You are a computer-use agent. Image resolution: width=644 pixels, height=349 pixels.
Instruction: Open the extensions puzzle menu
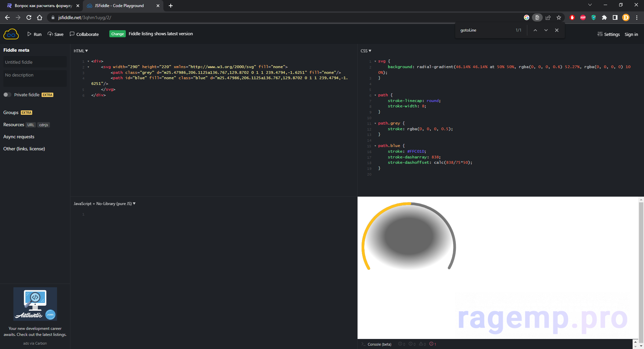604,17
